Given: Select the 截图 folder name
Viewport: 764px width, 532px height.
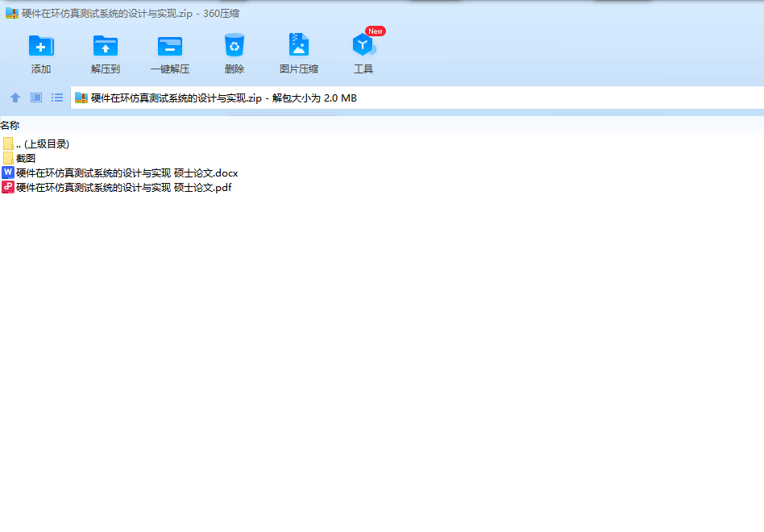Looking at the screenshot, I should point(26,158).
